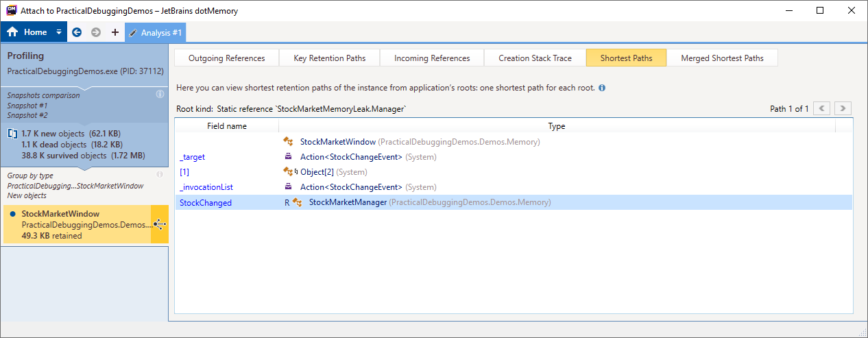Maximize the dotMemory window
868x338 pixels.
click(x=820, y=10)
